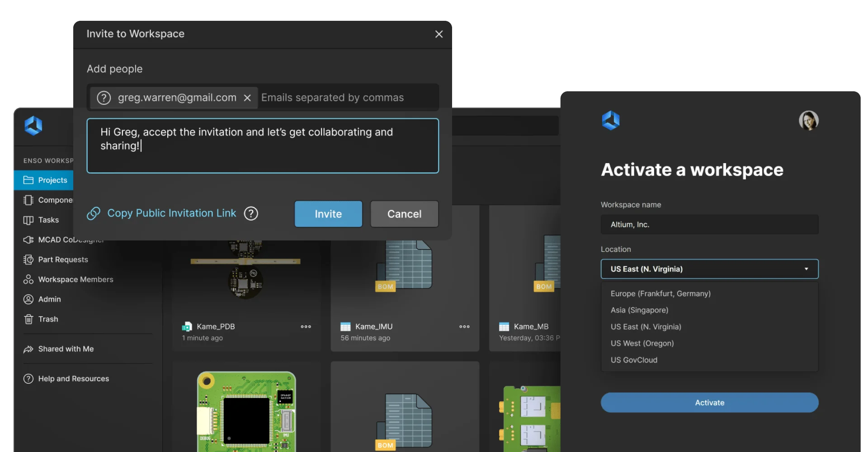Viewport: 868px width, 452px height.
Task: Click the Workspace Members icon
Action: pos(28,279)
